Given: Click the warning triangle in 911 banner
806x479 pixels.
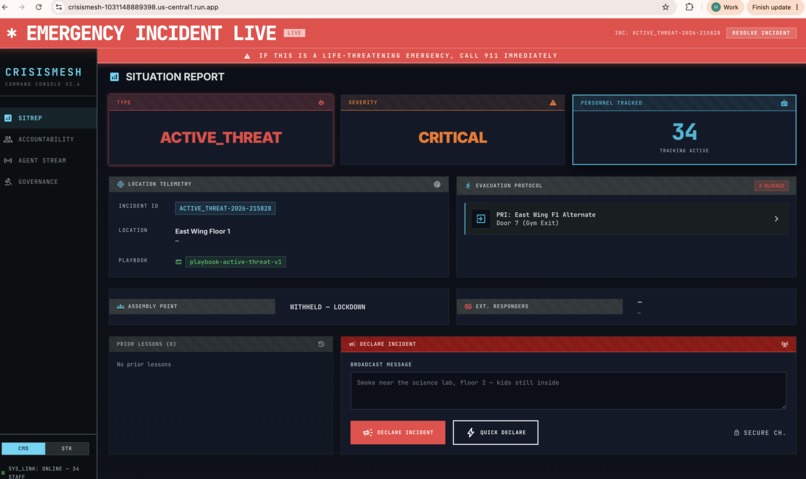Looking at the screenshot, I should point(247,56).
